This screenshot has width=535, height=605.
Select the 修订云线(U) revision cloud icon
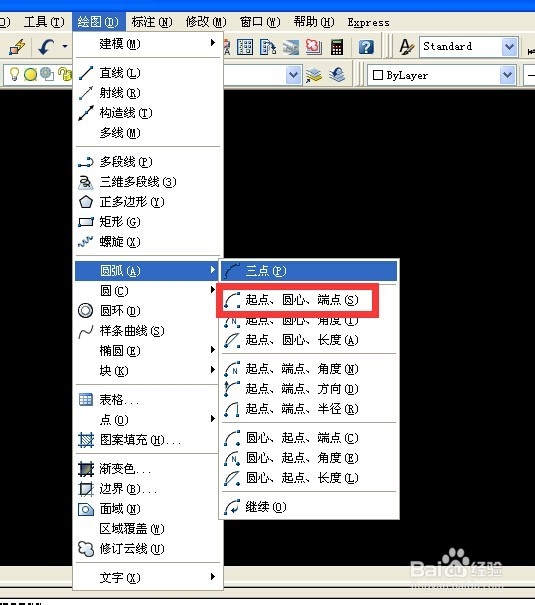click(x=86, y=549)
